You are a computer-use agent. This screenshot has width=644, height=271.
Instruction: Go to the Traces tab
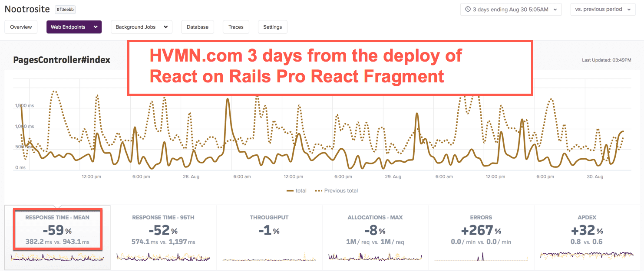(x=236, y=27)
